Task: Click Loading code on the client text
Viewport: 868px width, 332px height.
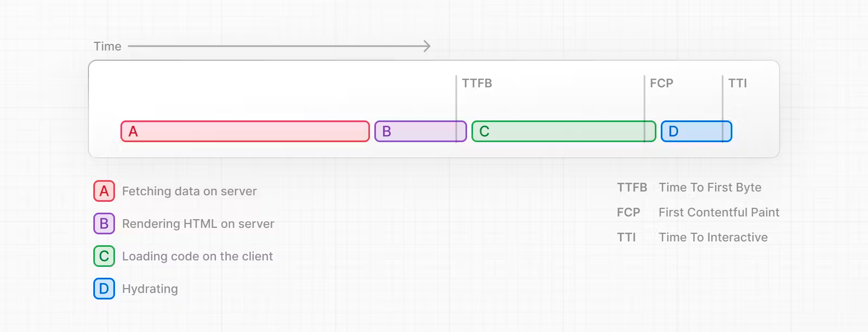Action: point(197,256)
